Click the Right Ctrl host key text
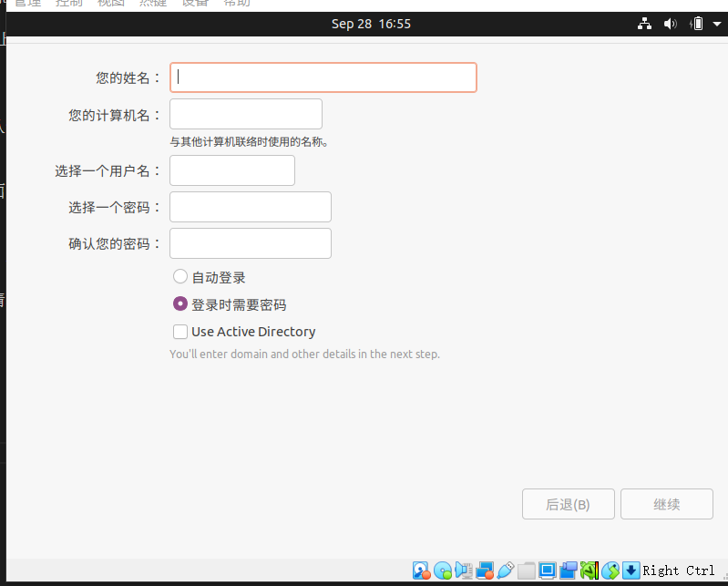The image size is (728, 586). tap(678, 571)
